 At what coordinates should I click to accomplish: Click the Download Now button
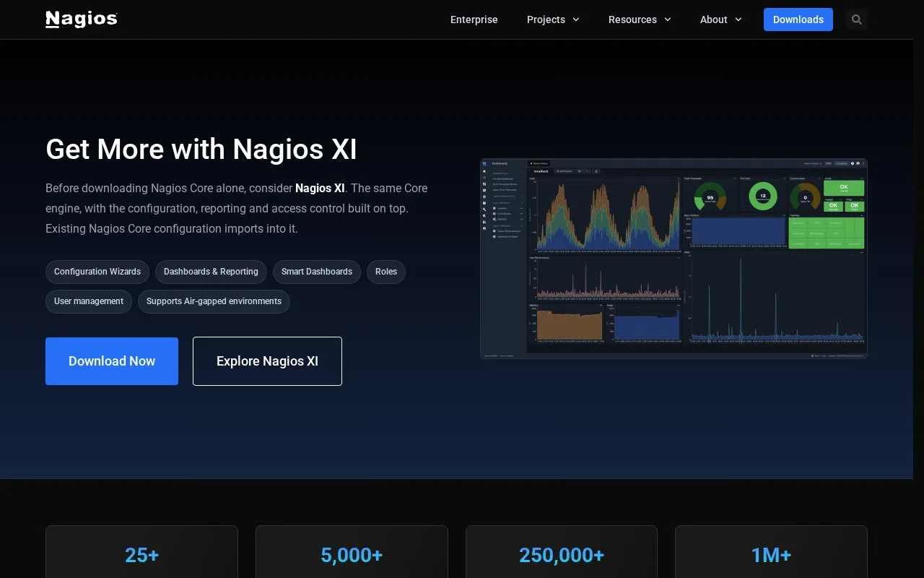112,361
